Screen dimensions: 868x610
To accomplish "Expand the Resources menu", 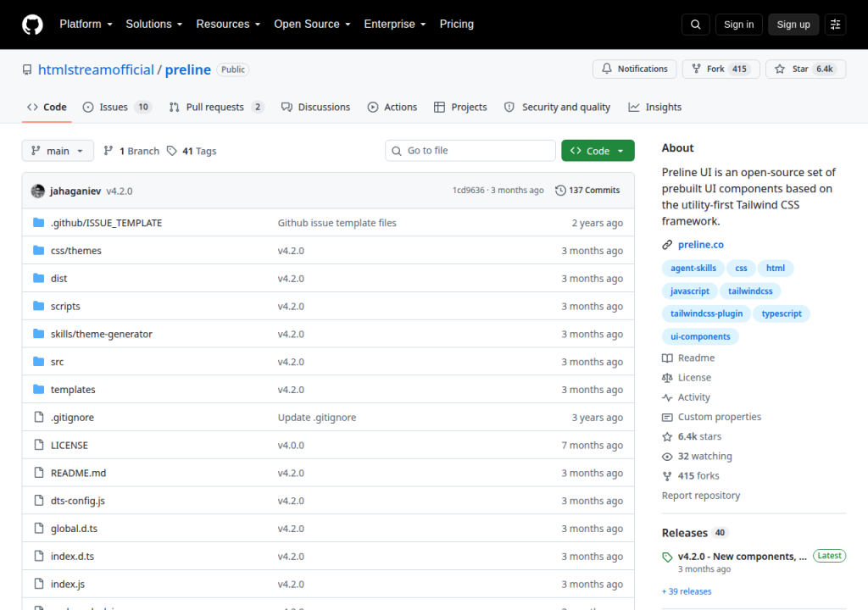I will (x=228, y=25).
